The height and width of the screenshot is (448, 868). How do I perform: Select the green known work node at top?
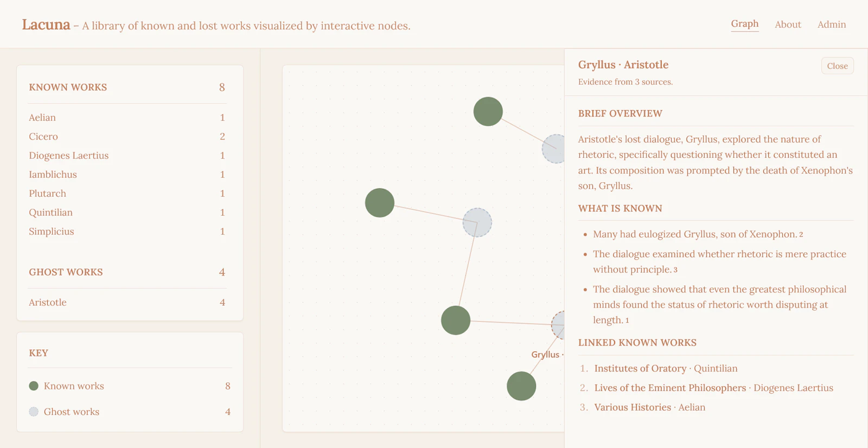coord(487,111)
